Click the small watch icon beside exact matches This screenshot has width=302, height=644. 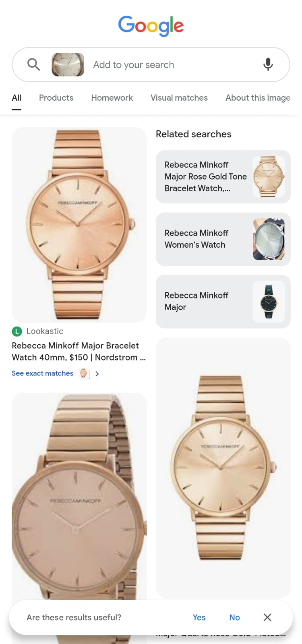tap(84, 373)
